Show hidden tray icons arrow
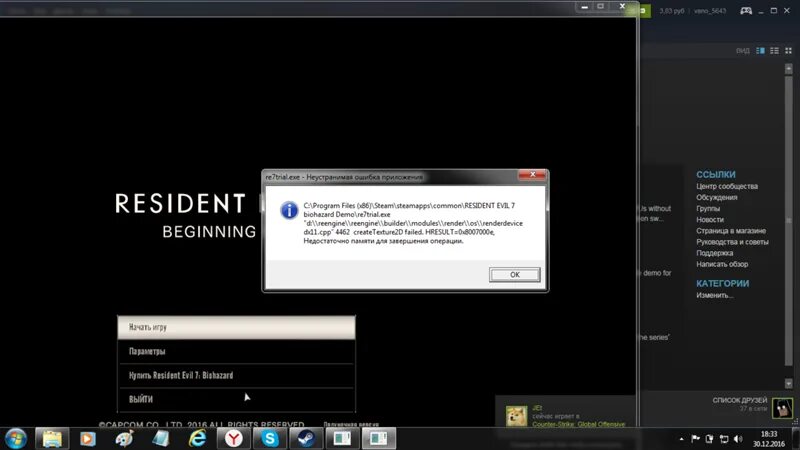800x450 pixels. pos(682,439)
